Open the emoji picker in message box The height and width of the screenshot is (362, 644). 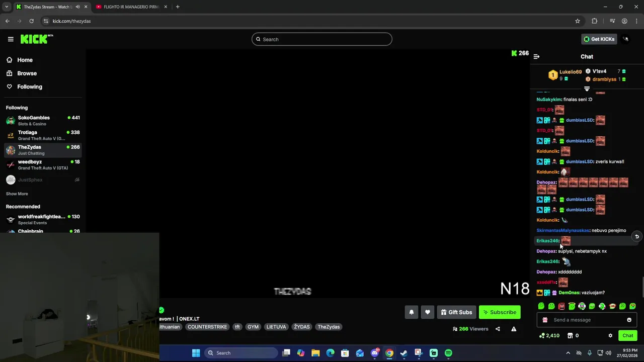pyautogui.click(x=629, y=320)
